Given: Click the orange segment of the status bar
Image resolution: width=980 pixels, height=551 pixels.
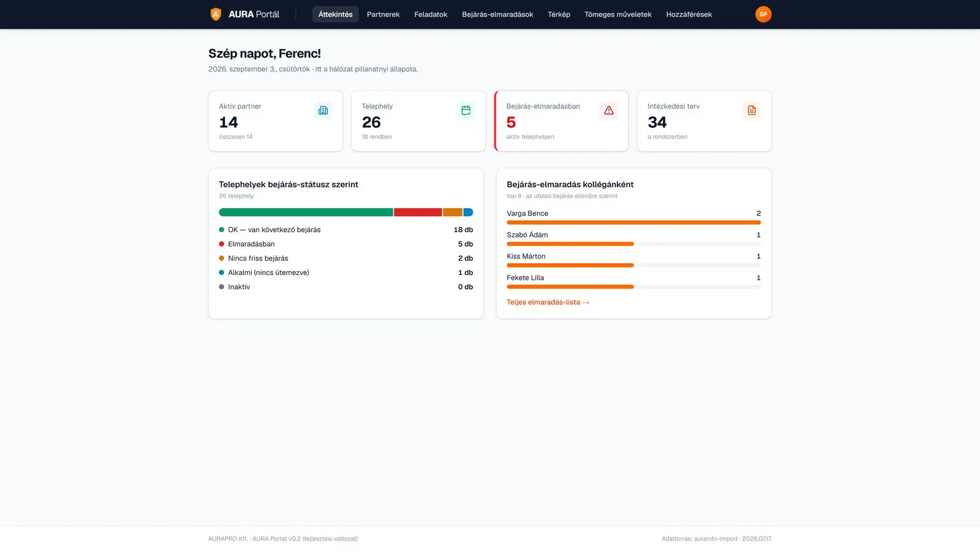Looking at the screenshot, I should coord(453,212).
